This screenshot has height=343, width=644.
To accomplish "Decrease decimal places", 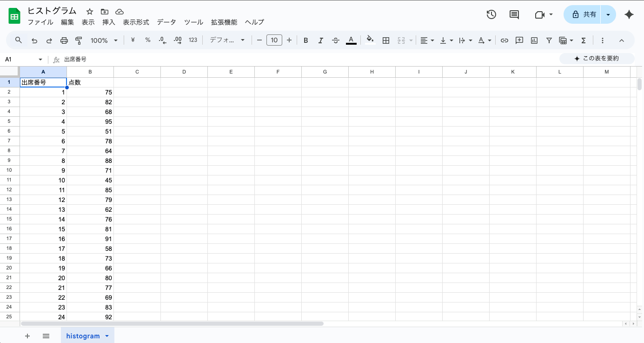I will [x=162, y=40].
